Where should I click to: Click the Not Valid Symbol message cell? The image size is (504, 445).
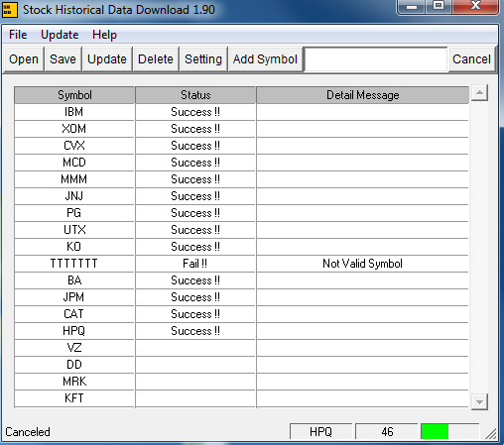point(362,264)
